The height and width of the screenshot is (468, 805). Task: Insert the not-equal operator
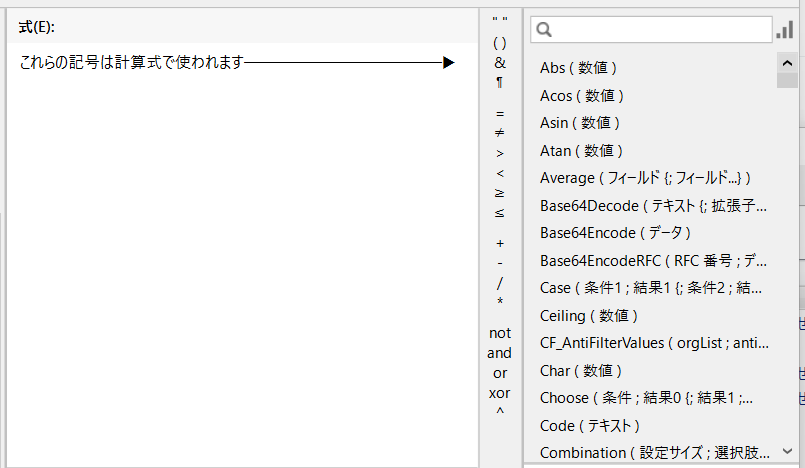tap(500, 133)
